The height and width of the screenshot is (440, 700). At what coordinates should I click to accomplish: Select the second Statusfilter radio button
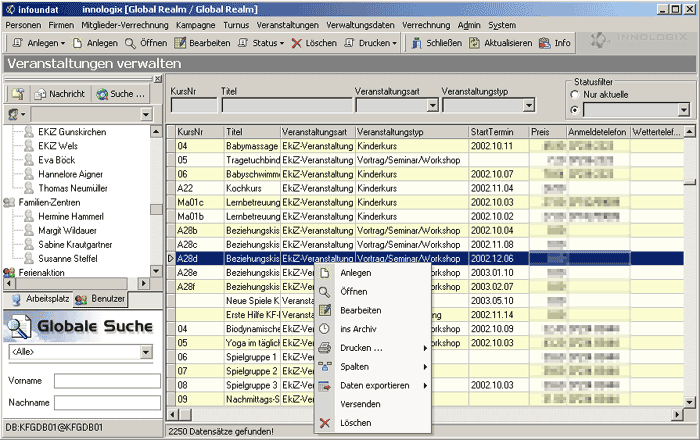[575, 110]
